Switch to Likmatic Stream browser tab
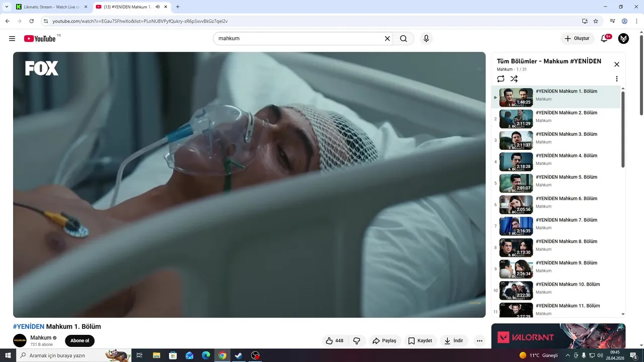This screenshot has width=644, height=362. point(51,7)
